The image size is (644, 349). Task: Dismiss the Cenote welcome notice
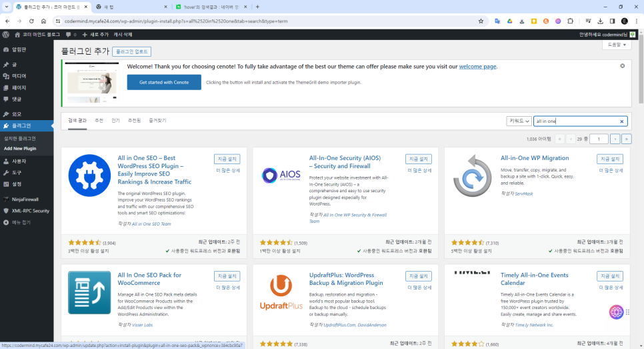click(x=622, y=66)
